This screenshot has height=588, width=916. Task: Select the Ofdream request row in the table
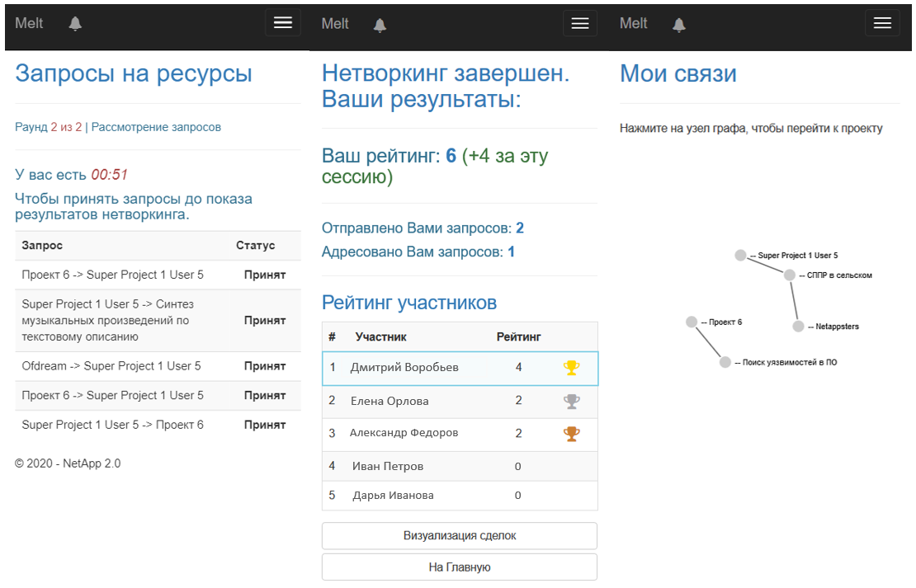(157, 366)
